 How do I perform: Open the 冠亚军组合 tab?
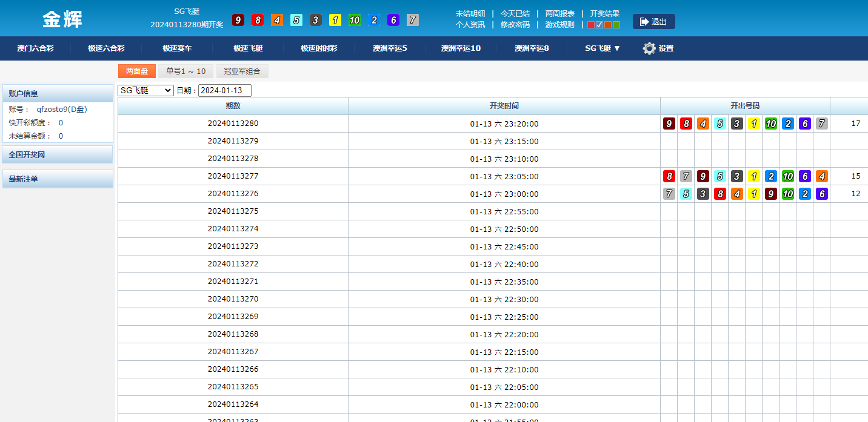pyautogui.click(x=242, y=71)
